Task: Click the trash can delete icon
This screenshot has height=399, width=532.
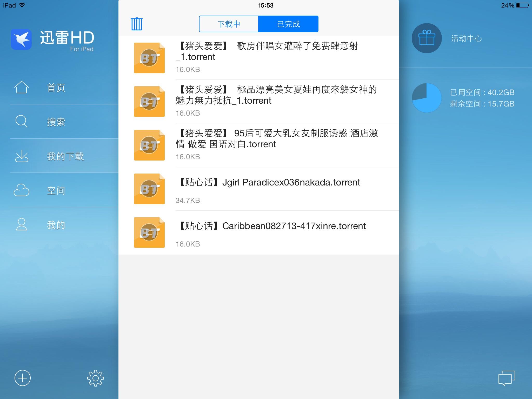Action: click(137, 24)
